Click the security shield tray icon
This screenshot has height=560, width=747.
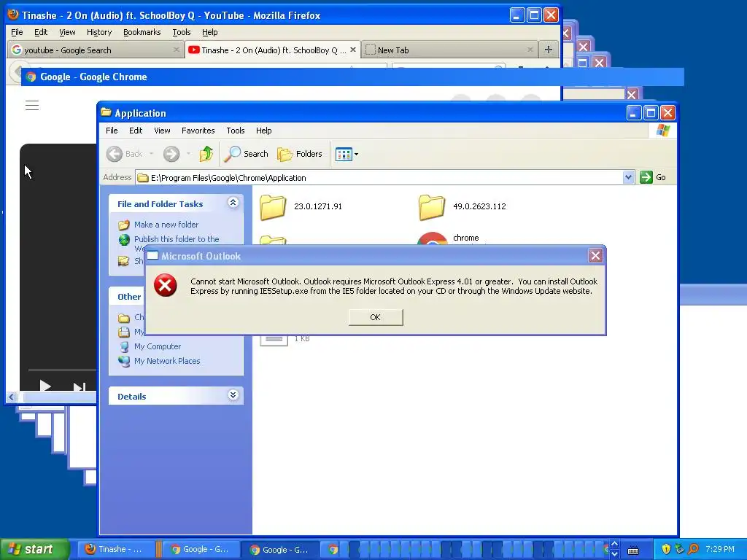point(666,550)
